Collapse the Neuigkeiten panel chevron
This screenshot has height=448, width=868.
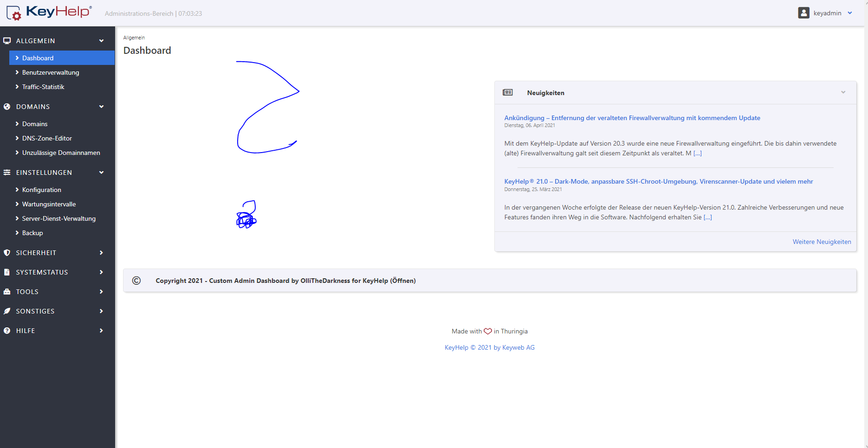click(843, 92)
